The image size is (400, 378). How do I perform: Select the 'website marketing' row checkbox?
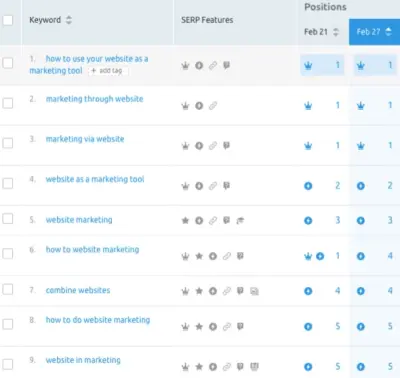pos(8,219)
